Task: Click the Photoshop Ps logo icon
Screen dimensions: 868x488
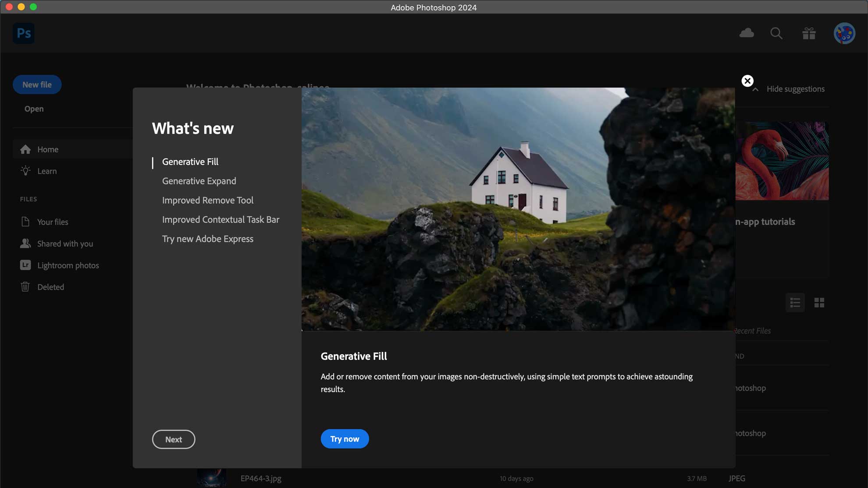Action: [x=24, y=33]
